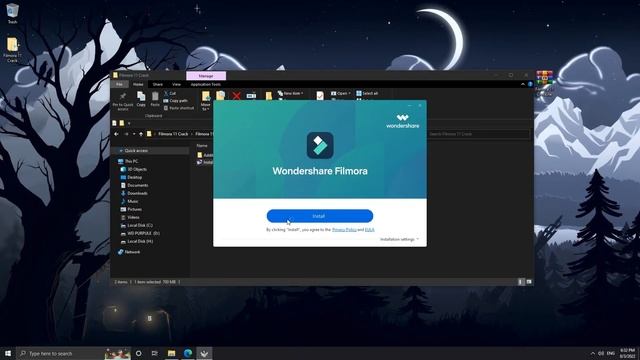This screenshot has width=640, height=360.
Task: Open Microsoft Edge from the taskbar
Action: (x=188, y=353)
